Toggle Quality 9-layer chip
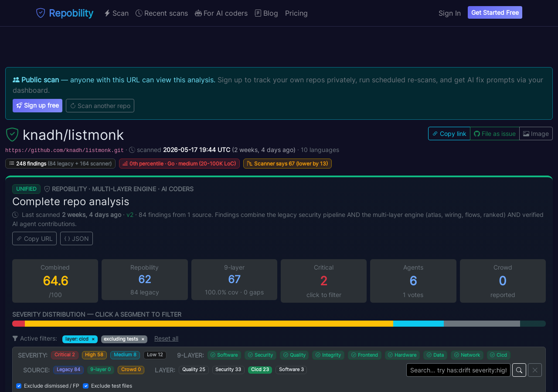Viewport: 558px width, 392px height. tap(294, 355)
